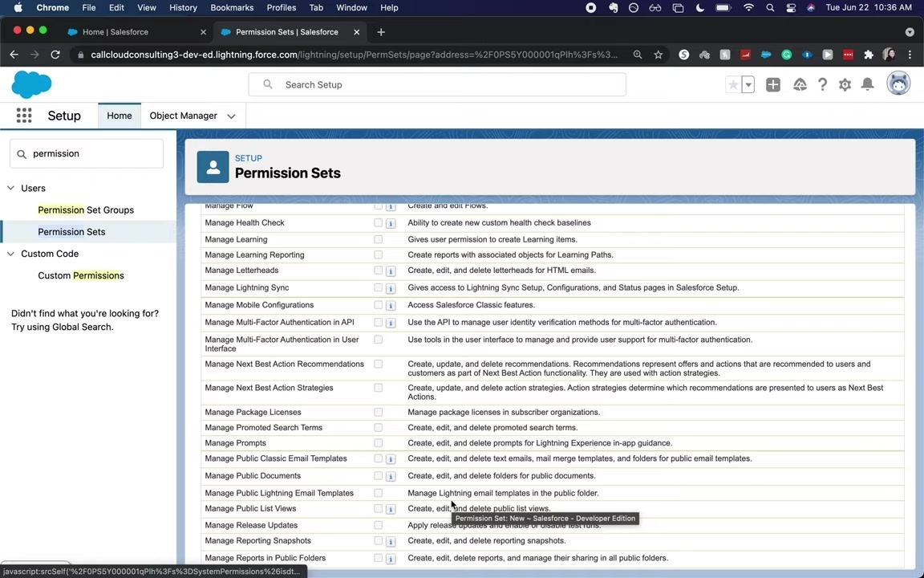Check Manage Next Best Action Recommendations
Image resolution: width=924 pixels, height=578 pixels.
coord(379,364)
